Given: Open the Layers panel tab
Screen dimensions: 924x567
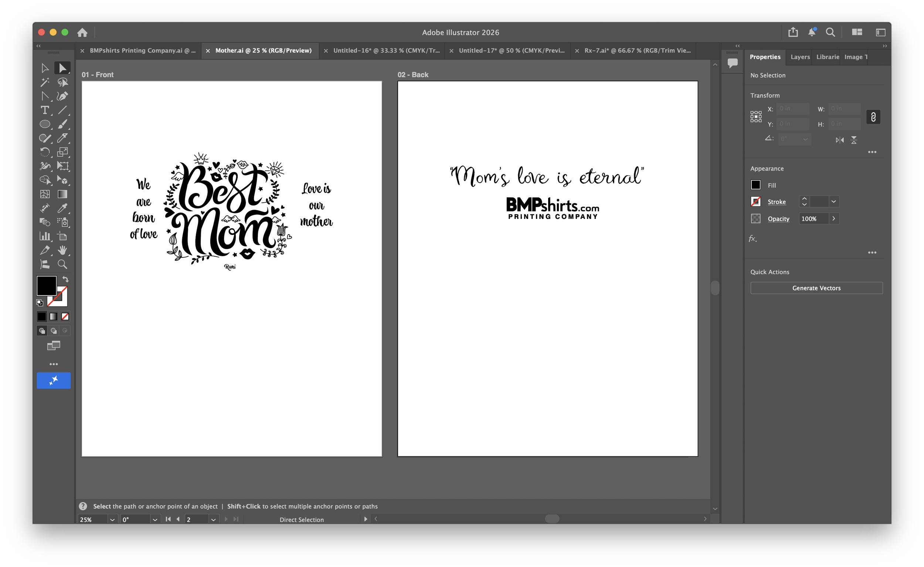Looking at the screenshot, I should coord(800,57).
